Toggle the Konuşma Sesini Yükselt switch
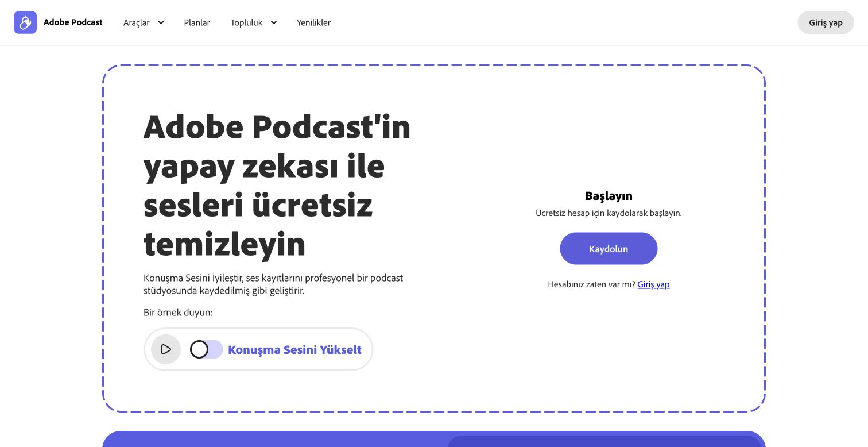This screenshot has height=447, width=868. click(x=207, y=349)
